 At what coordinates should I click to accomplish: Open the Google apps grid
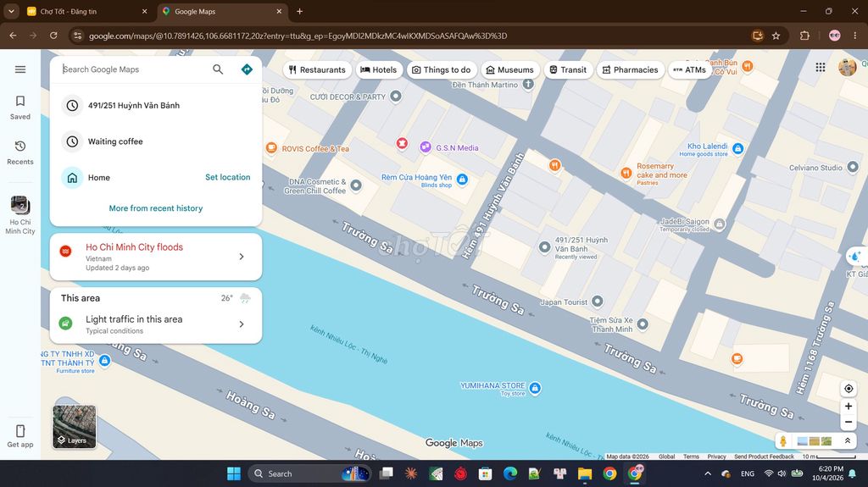point(821,67)
